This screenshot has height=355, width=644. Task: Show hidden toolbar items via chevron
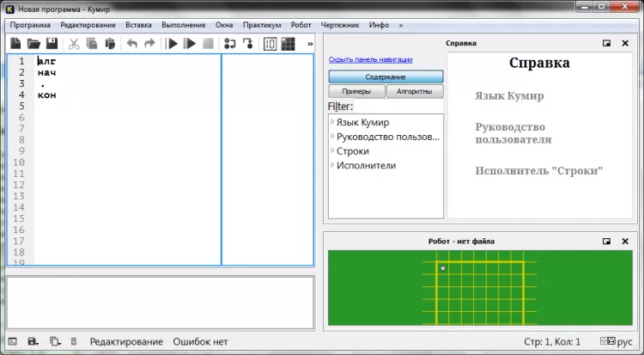pyautogui.click(x=310, y=44)
